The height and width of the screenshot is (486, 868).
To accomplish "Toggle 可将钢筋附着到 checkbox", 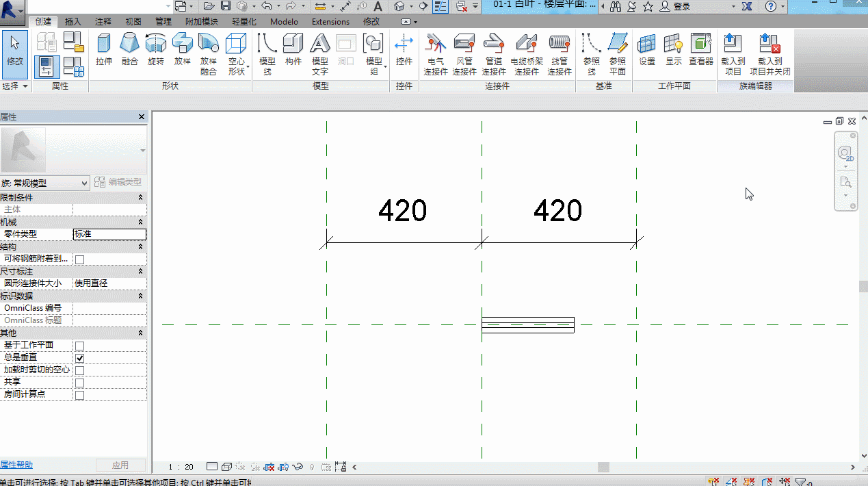I will 79,259.
